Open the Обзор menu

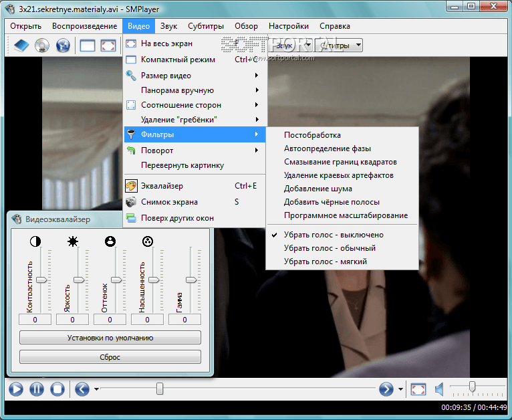(246, 26)
